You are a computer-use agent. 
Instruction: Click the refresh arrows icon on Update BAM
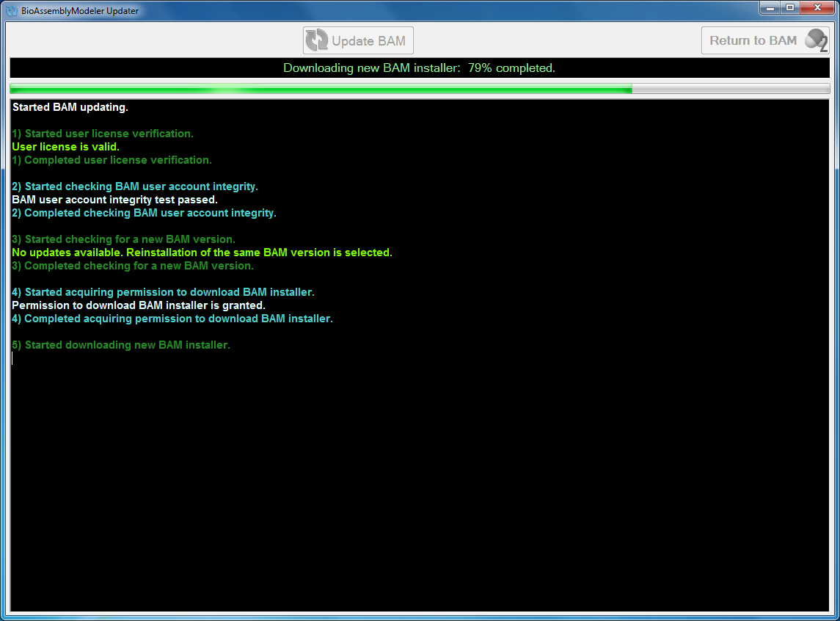tap(317, 40)
